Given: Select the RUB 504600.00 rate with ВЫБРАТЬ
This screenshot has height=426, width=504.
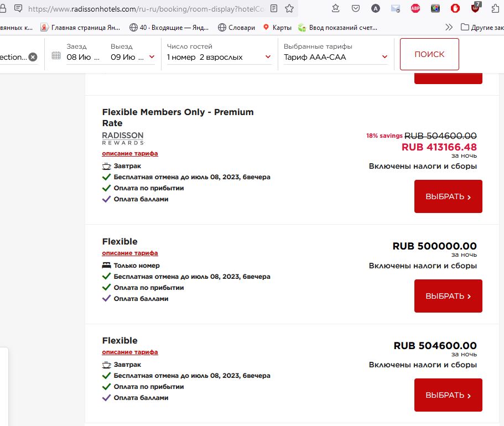Looking at the screenshot, I should (448, 395).
